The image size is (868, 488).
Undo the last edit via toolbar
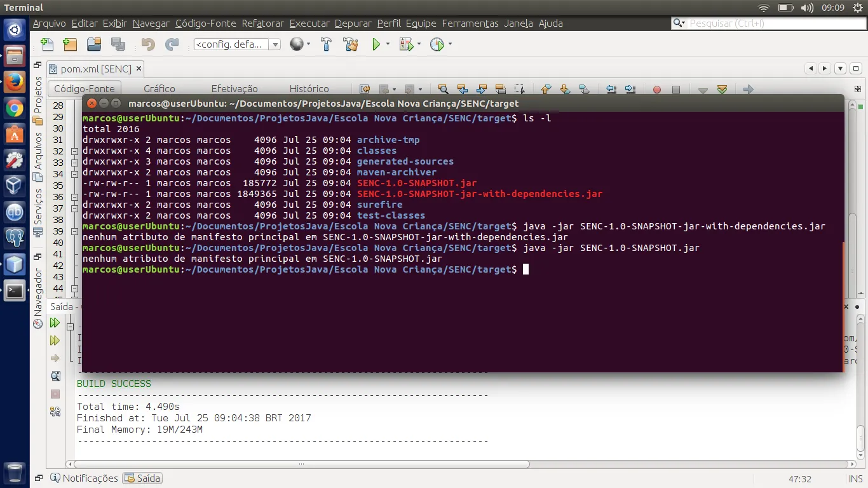coord(148,44)
